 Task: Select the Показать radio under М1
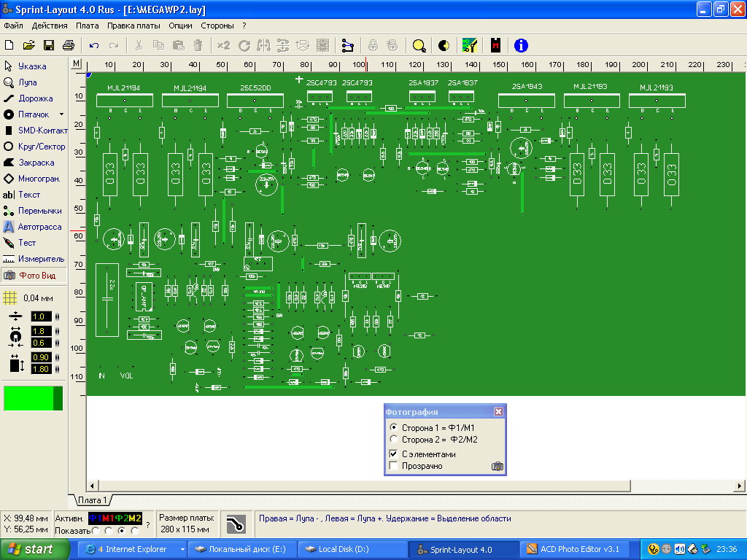pyautogui.click(x=109, y=531)
